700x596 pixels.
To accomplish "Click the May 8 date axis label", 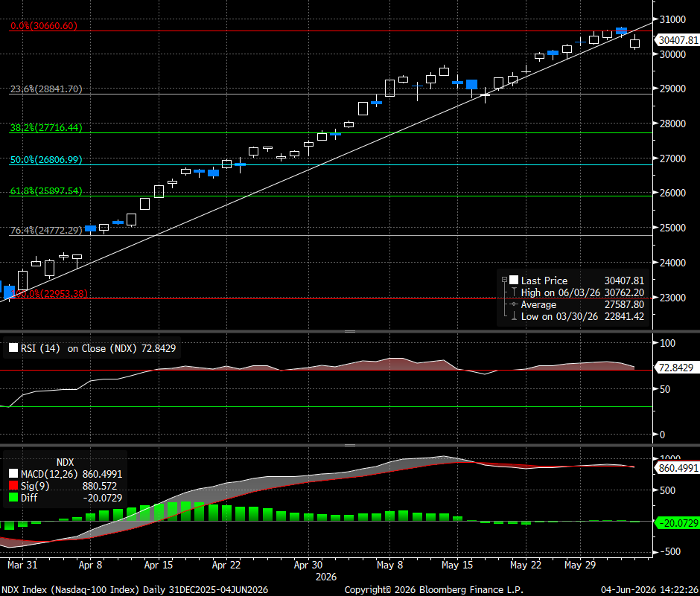I will (x=389, y=565).
